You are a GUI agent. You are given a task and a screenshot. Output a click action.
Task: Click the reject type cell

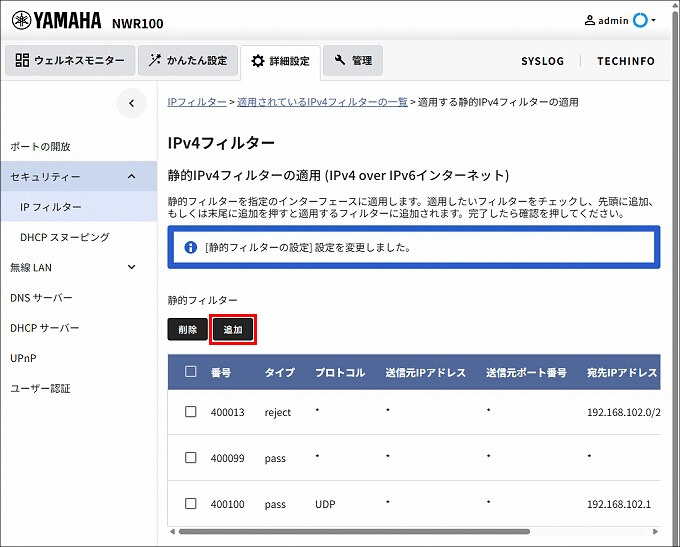click(x=278, y=412)
